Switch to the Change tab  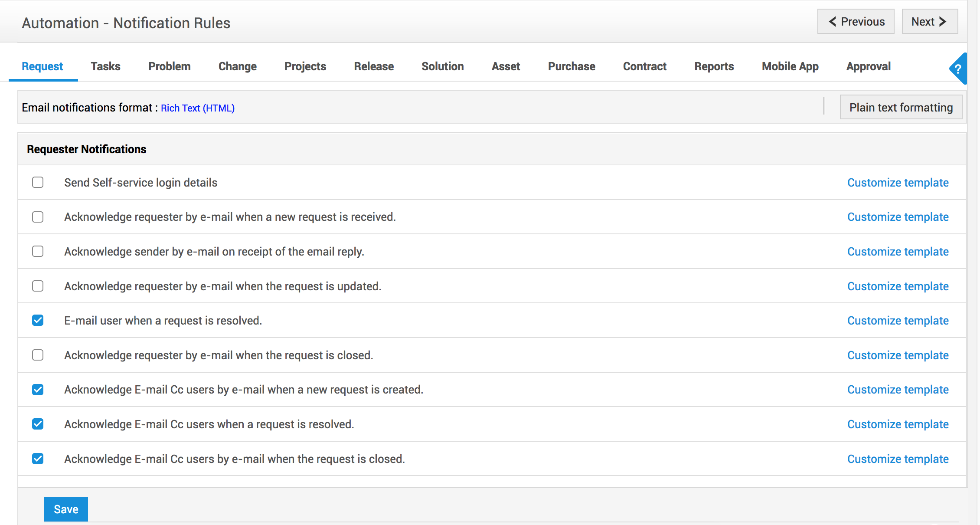[x=237, y=66]
